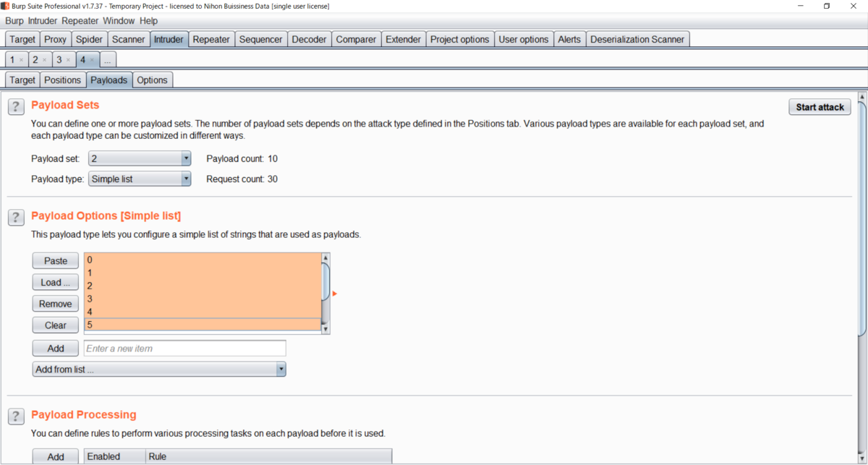Open the Extender tab
Viewport: 868px width, 465px height.
coord(404,39)
